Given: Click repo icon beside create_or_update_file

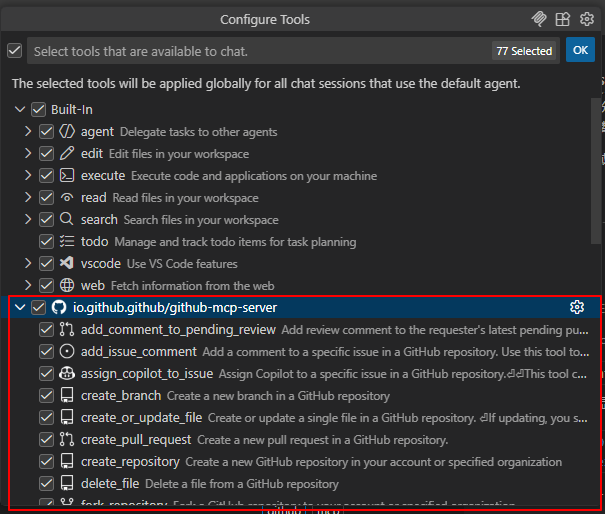Looking at the screenshot, I should coord(67,417).
